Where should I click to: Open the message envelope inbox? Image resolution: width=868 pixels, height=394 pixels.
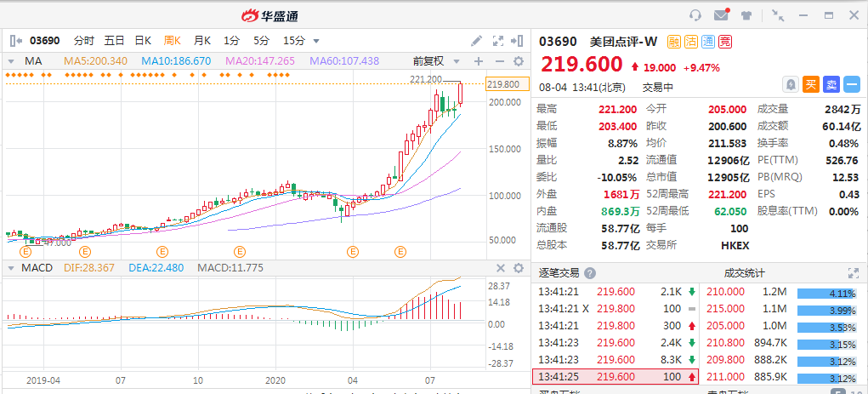coord(721,15)
